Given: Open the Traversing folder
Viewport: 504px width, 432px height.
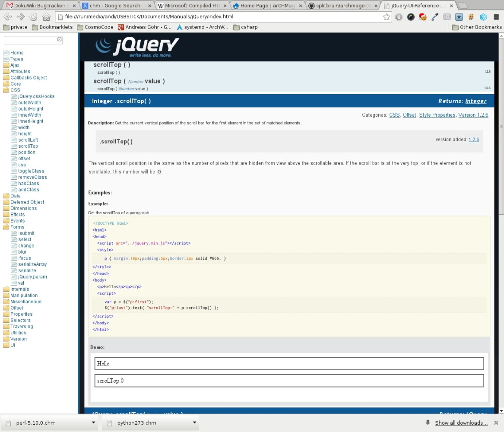Looking at the screenshot, I should 22,326.
